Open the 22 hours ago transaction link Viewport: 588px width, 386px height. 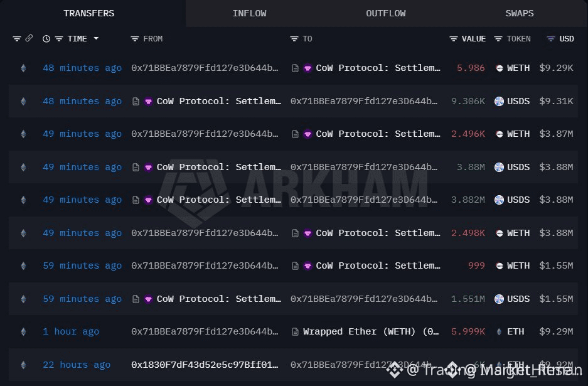(x=77, y=365)
